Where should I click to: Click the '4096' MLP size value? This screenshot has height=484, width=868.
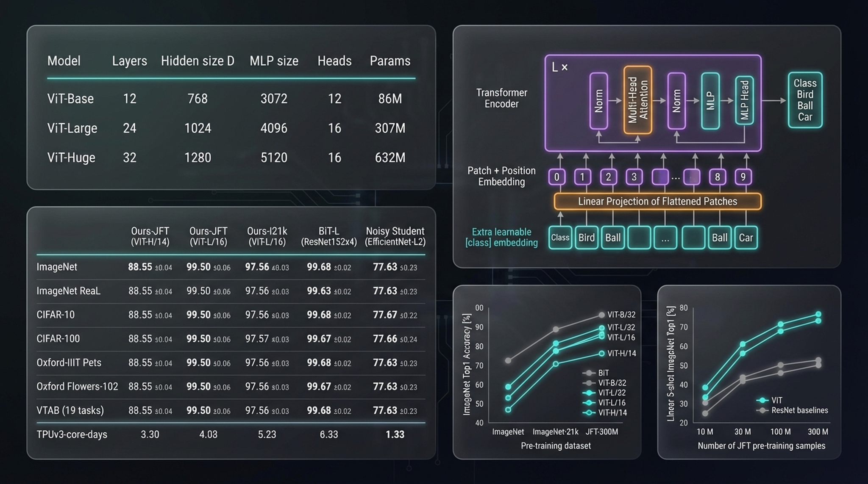click(274, 128)
